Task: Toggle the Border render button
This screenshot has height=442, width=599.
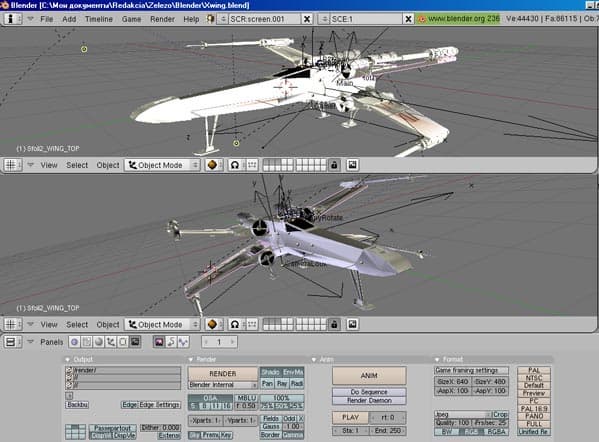Action: pyautogui.click(x=271, y=435)
